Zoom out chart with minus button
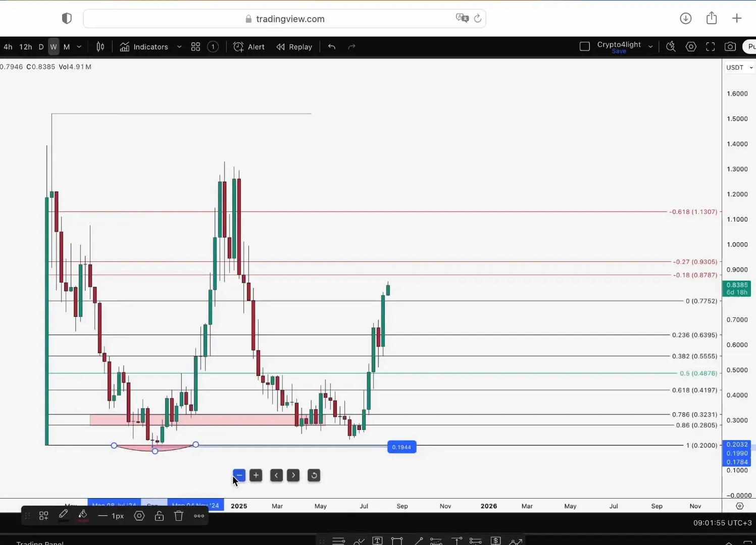 (239, 475)
